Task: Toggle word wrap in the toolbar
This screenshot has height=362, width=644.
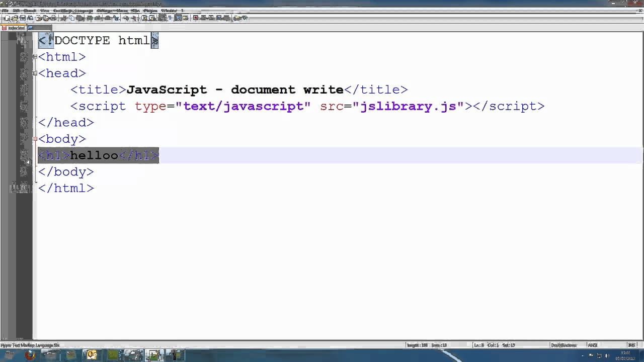Action: pos(162,18)
